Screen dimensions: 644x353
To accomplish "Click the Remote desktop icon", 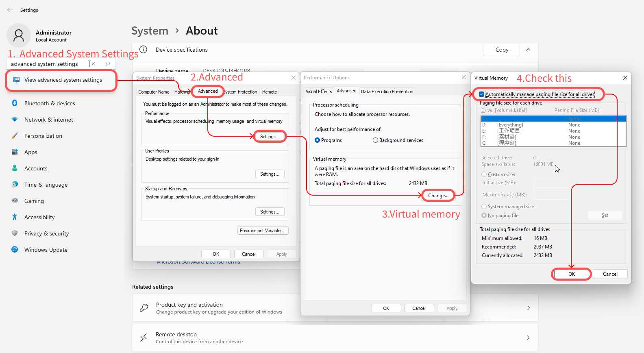I will [144, 338].
